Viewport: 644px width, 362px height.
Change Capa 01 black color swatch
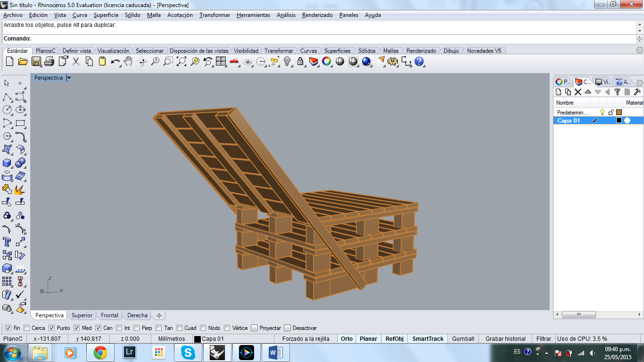point(619,120)
